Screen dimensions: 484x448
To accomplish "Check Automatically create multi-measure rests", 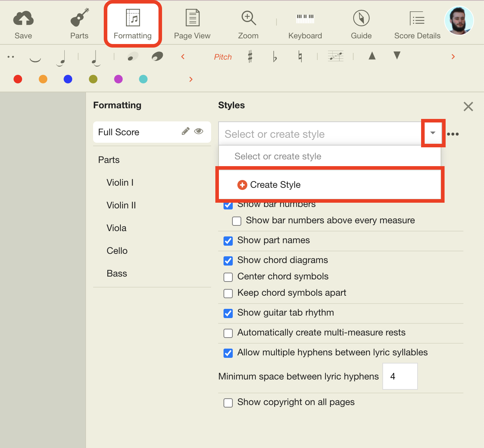I will pyautogui.click(x=228, y=333).
